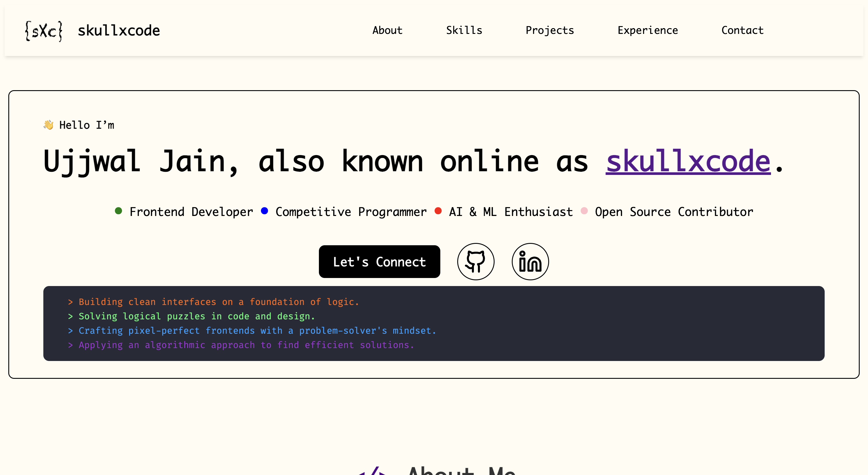
Task: Open the GitHub profile icon
Action: [475, 262]
